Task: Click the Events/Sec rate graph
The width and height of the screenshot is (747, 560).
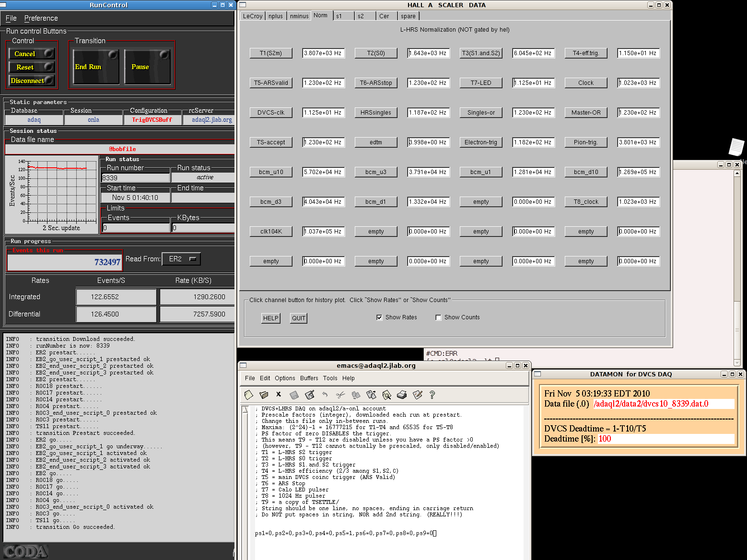Action: pos(51,194)
